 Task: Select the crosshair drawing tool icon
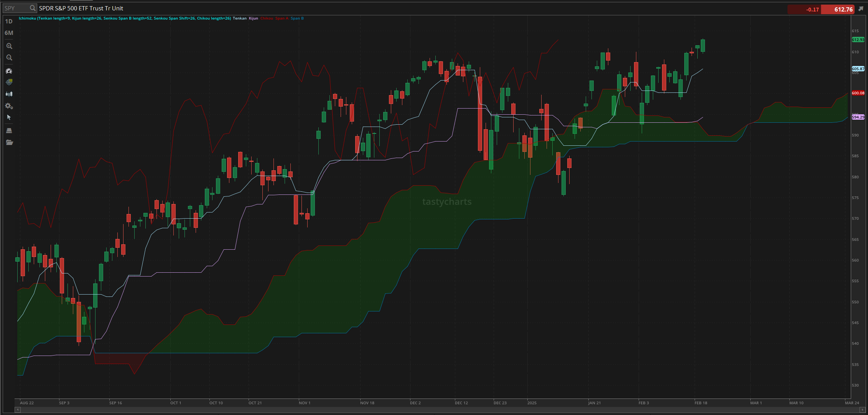pos(9,82)
